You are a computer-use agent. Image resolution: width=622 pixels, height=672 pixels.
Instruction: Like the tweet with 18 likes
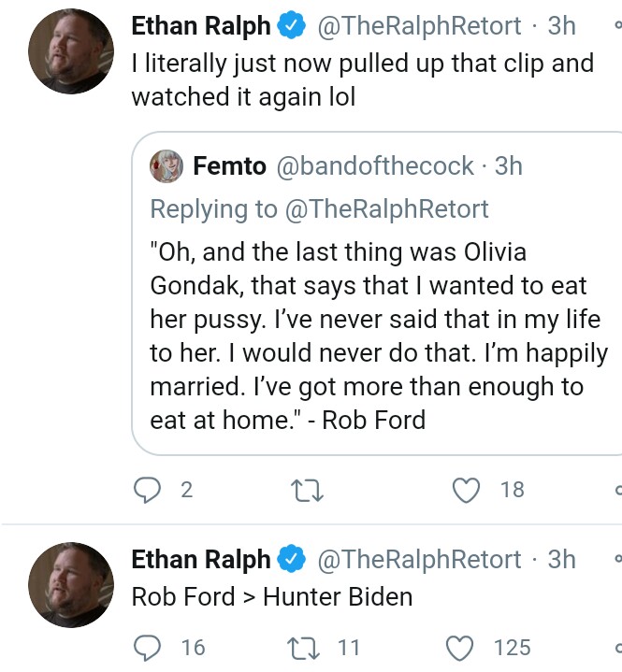click(x=467, y=491)
